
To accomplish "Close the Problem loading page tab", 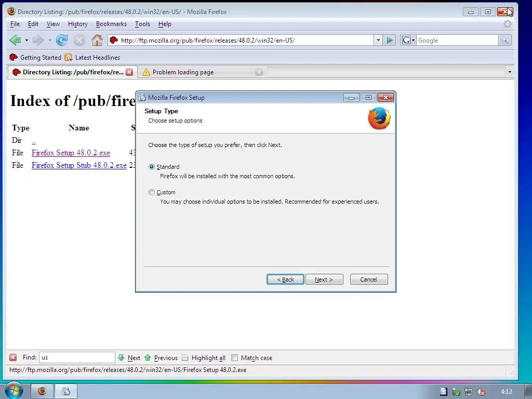I will [x=259, y=72].
